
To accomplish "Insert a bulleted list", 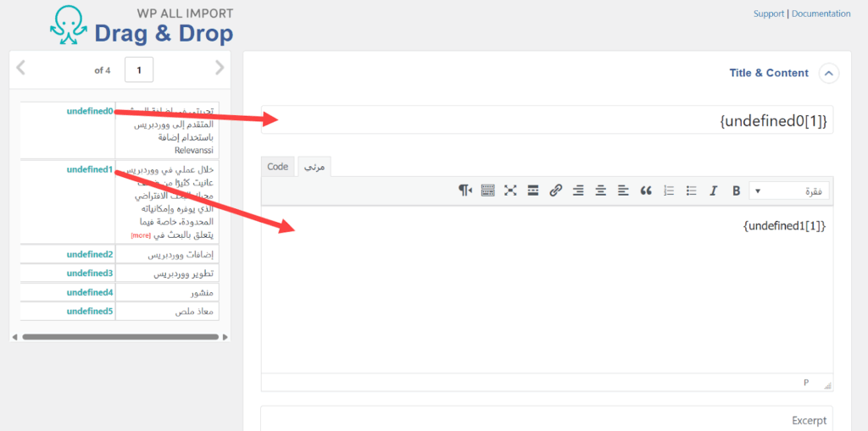I will (x=691, y=191).
